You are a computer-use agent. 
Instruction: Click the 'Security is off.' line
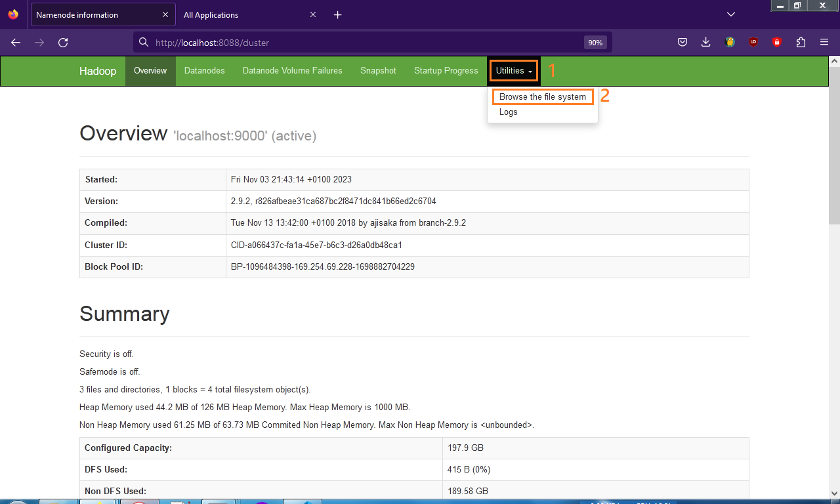tap(106, 354)
